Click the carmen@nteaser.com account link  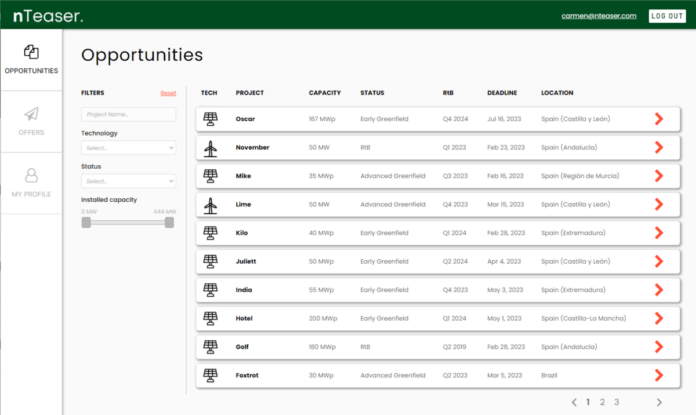coord(599,16)
